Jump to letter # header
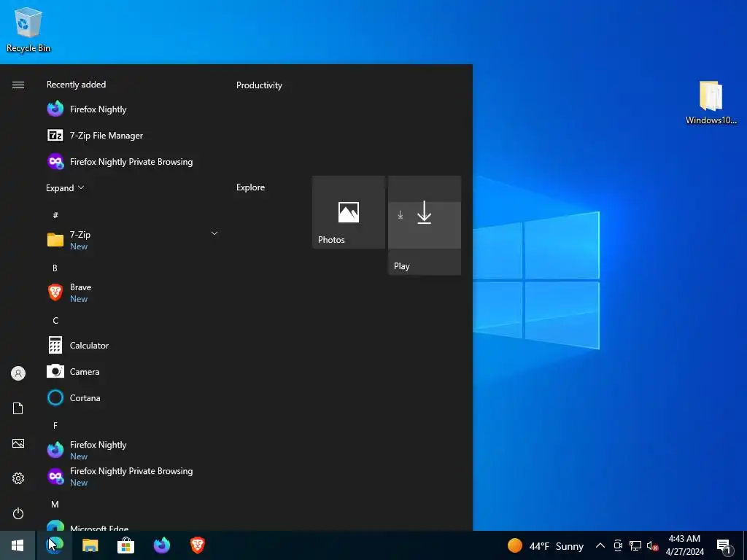 click(55, 215)
